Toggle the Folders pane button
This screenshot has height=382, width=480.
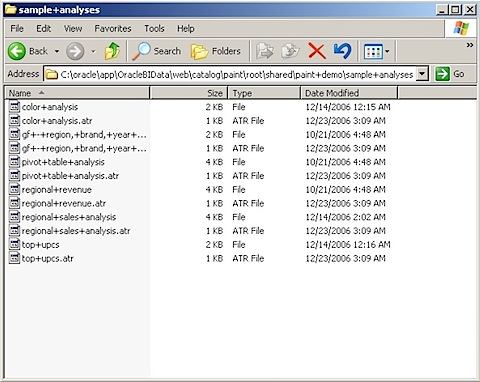pyautogui.click(x=215, y=51)
